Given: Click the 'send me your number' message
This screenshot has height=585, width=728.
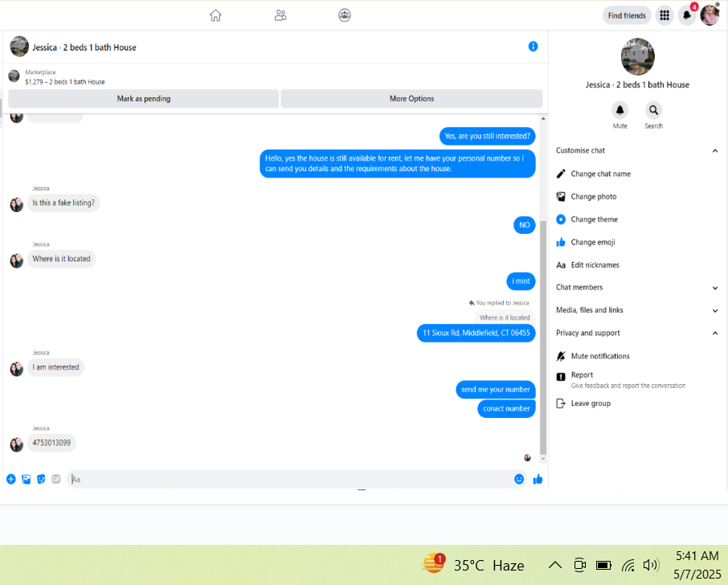Looking at the screenshot, I should click(496, 390).
